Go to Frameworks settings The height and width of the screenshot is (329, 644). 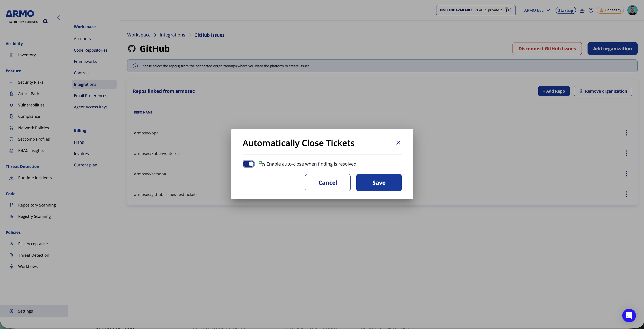tap(85, 61)
